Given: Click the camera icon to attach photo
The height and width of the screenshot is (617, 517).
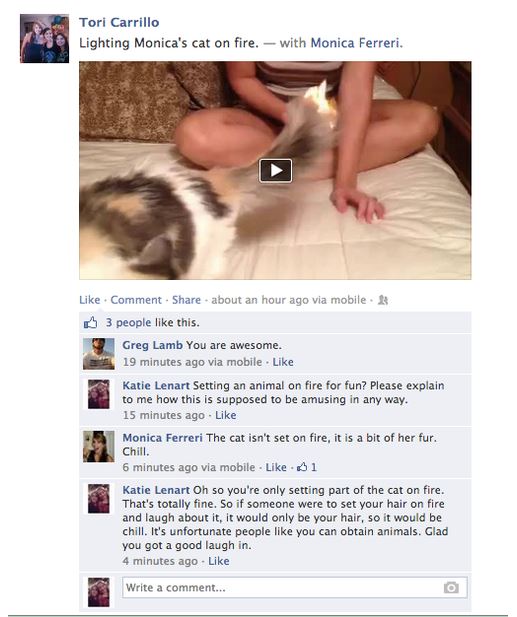Looking at the screenshot, I should (x=451, y=587).
